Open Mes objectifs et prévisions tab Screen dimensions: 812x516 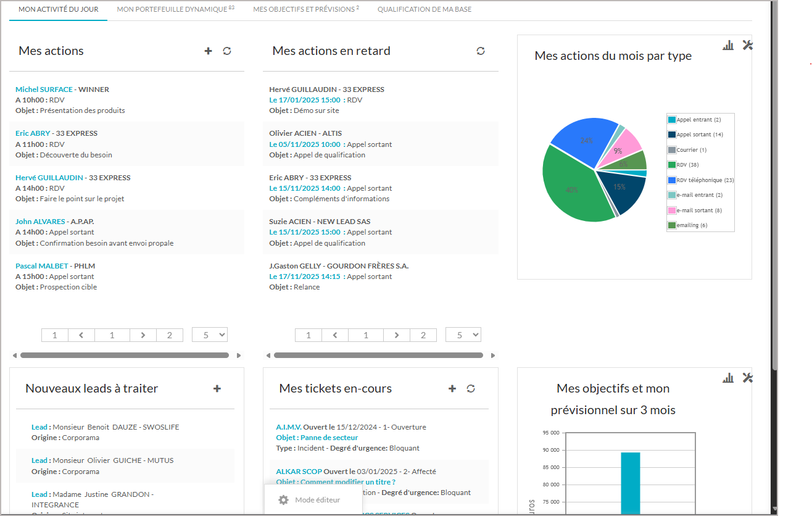305,10
